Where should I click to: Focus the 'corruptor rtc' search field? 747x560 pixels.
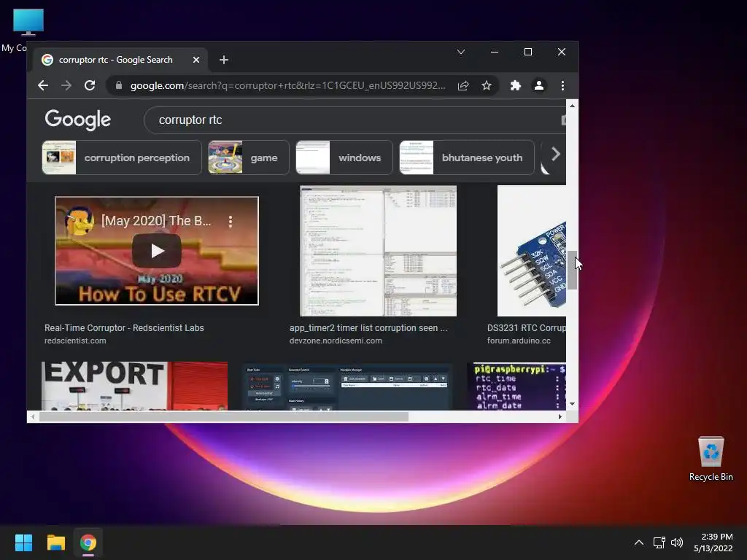(x=355, y=120)
